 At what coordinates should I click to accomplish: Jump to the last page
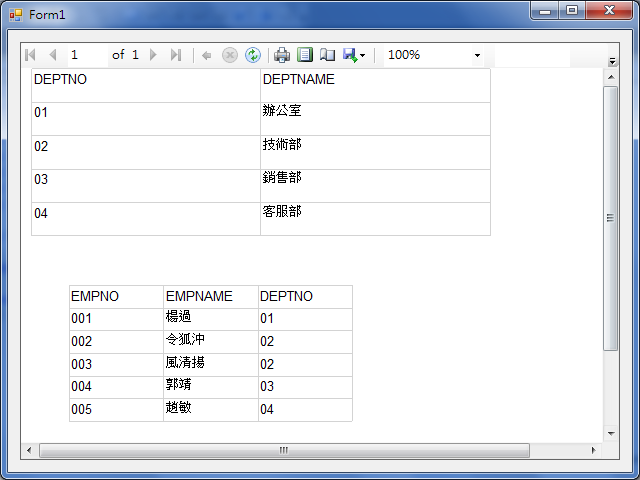tap(176, 55)
